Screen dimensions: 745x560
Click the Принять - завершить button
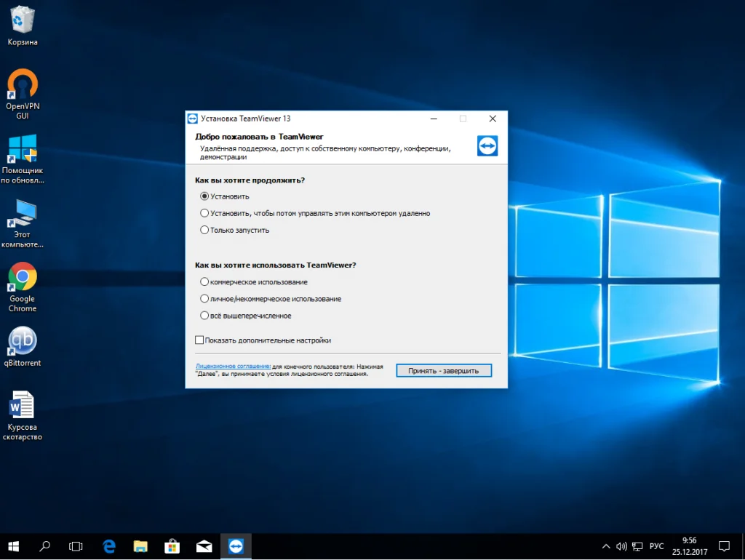click(x=444, y=371)
